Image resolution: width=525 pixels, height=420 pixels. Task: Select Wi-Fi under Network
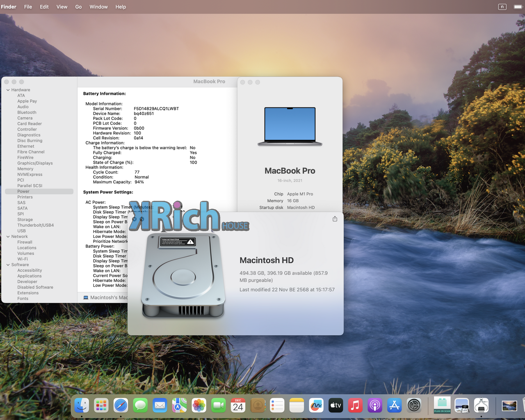23,259
